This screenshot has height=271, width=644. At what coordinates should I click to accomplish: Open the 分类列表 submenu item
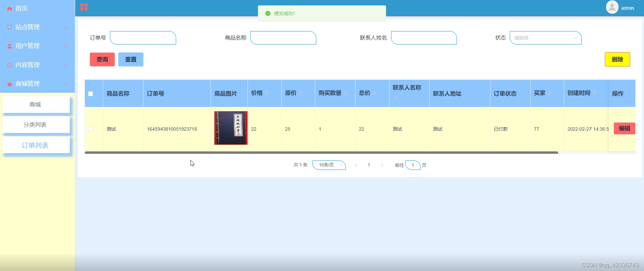point(36,125)
